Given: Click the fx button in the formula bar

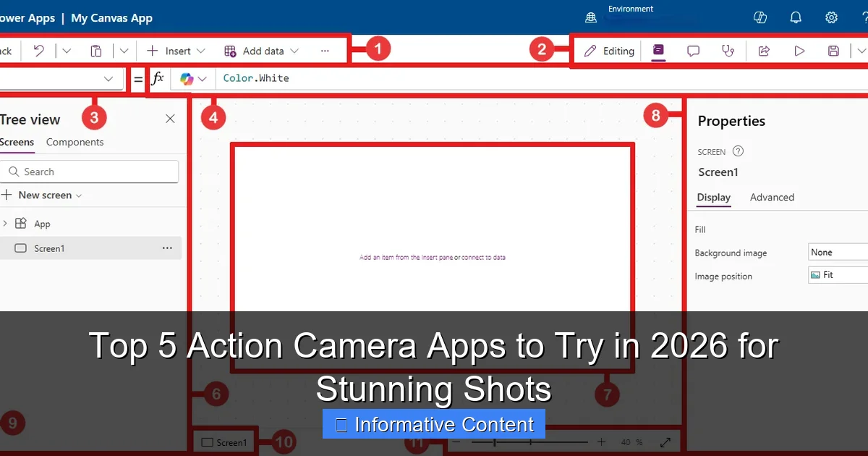Looking at the screenshot, I should pos(158,80).
